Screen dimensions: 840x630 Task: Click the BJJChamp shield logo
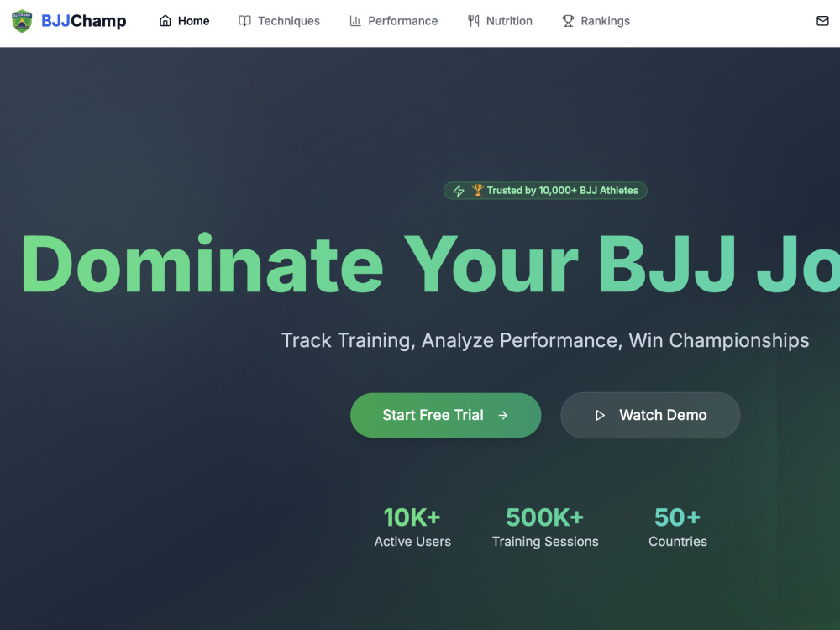click(x=22, y=21)
